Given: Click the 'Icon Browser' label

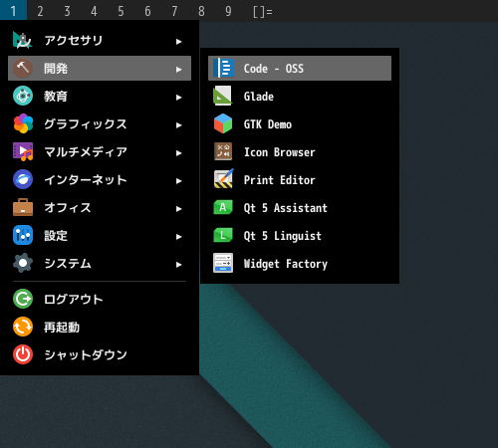Looking at the screenshot, I should point(279,152).
